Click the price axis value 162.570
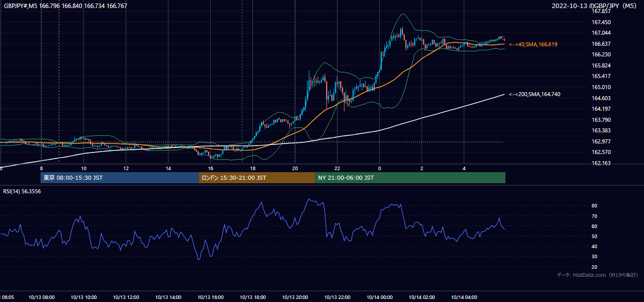 click(x=601, y=152)
